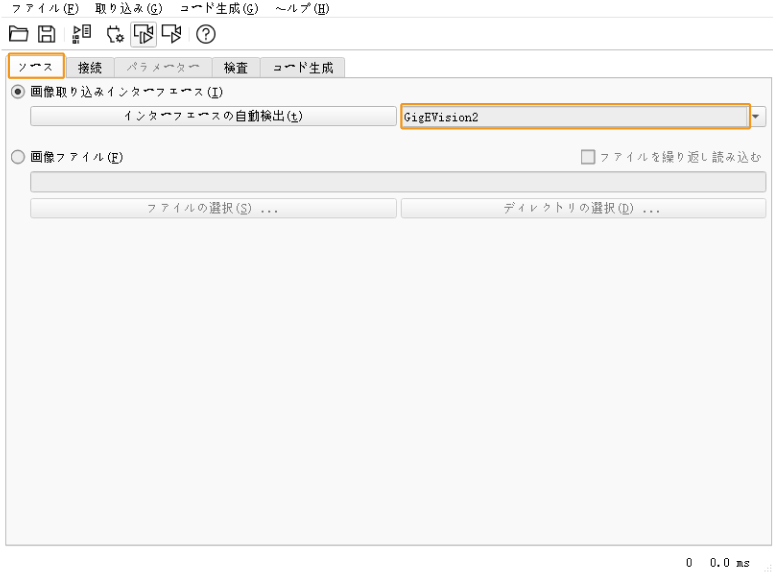The image size is (773, 573).
Task: Click the insert code toolbar icon
Action: click(x=81, y=34)
